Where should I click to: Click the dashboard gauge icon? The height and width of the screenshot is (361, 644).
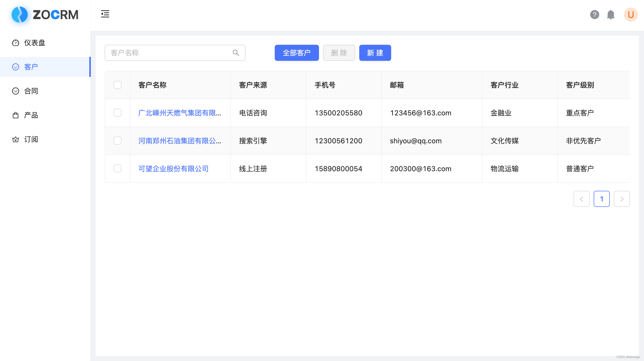pos(16,43)
